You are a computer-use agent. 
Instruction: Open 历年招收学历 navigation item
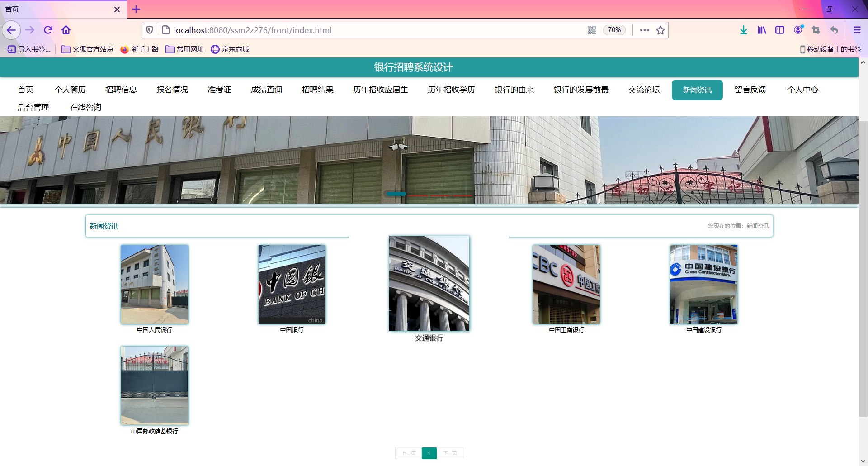451,90
